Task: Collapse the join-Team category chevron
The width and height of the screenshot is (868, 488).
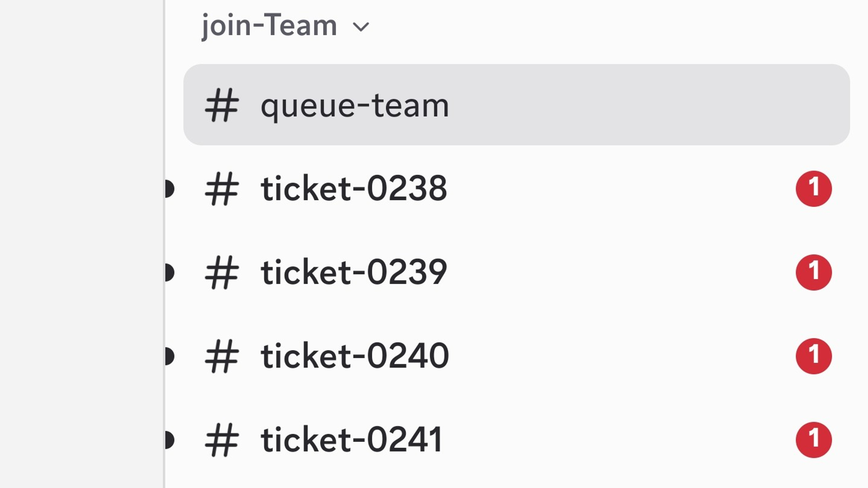Action: click(x=361, y=27)
